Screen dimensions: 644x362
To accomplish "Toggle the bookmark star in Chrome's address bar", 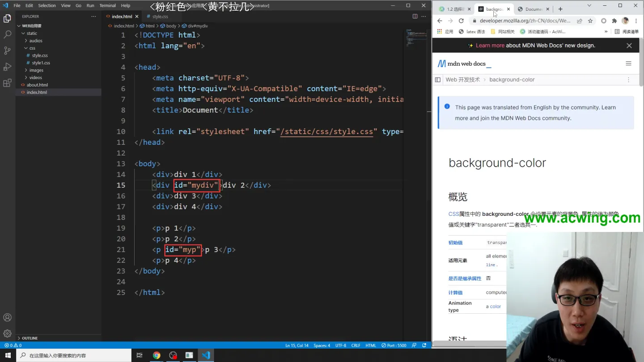I will (591, 21).
